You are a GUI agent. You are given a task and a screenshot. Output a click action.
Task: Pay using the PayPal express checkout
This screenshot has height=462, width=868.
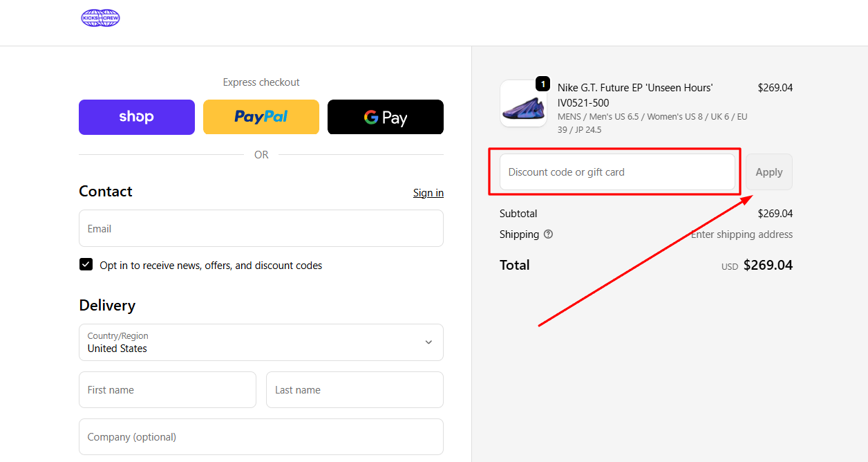click(261, 117)
